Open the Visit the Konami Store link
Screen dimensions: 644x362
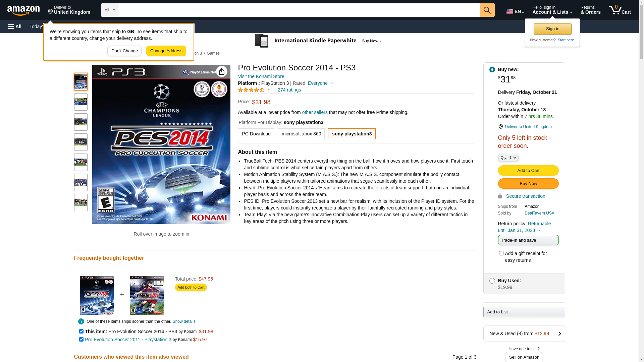coord(261,76)
